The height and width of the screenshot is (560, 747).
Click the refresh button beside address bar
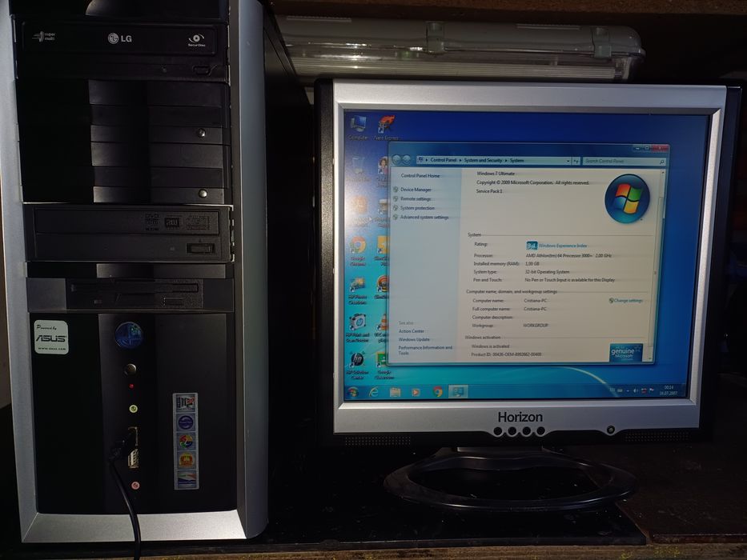(576, 162)
